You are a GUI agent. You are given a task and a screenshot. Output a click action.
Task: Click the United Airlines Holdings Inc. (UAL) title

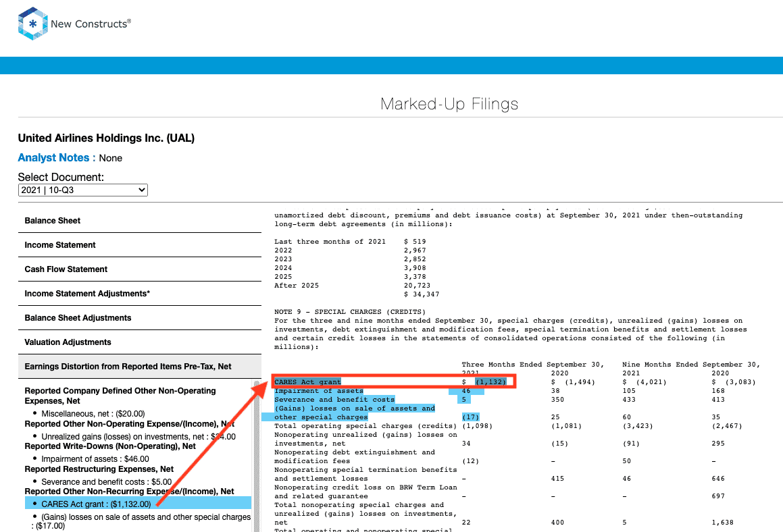pos(106,138)
